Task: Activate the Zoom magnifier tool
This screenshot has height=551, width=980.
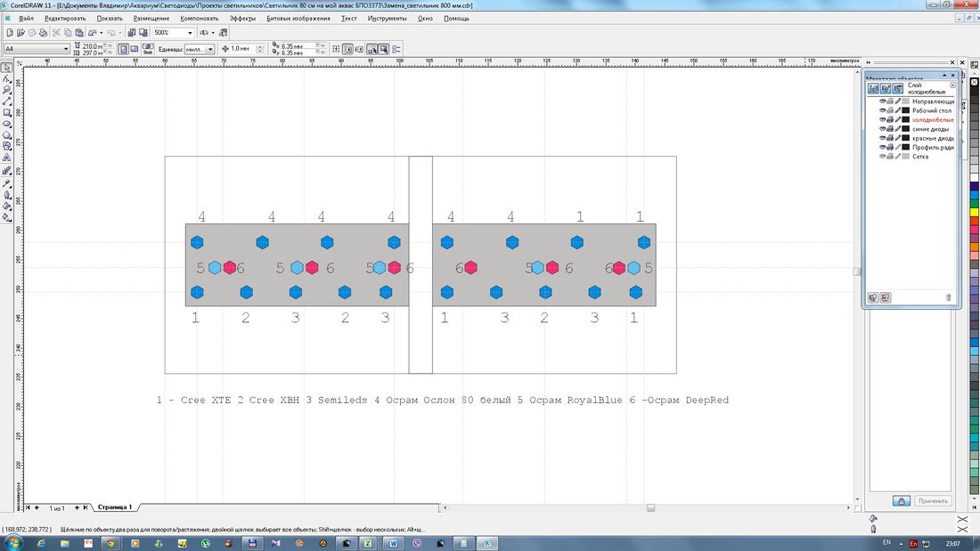Action: coord(7,90)
